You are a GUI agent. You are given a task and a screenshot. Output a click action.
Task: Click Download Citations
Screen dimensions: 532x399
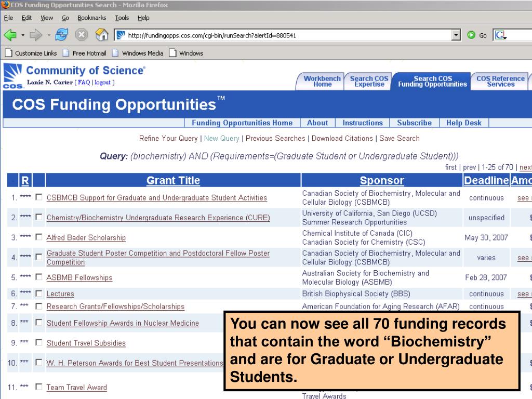coord(342,138)
